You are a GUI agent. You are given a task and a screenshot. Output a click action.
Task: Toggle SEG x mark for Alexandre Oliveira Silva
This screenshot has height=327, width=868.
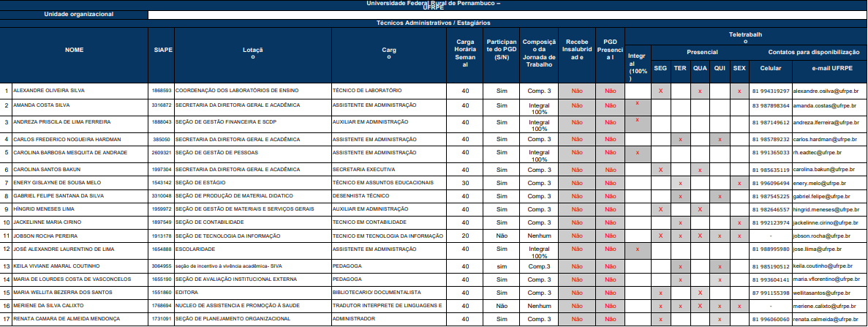click(x=660, y=91)
